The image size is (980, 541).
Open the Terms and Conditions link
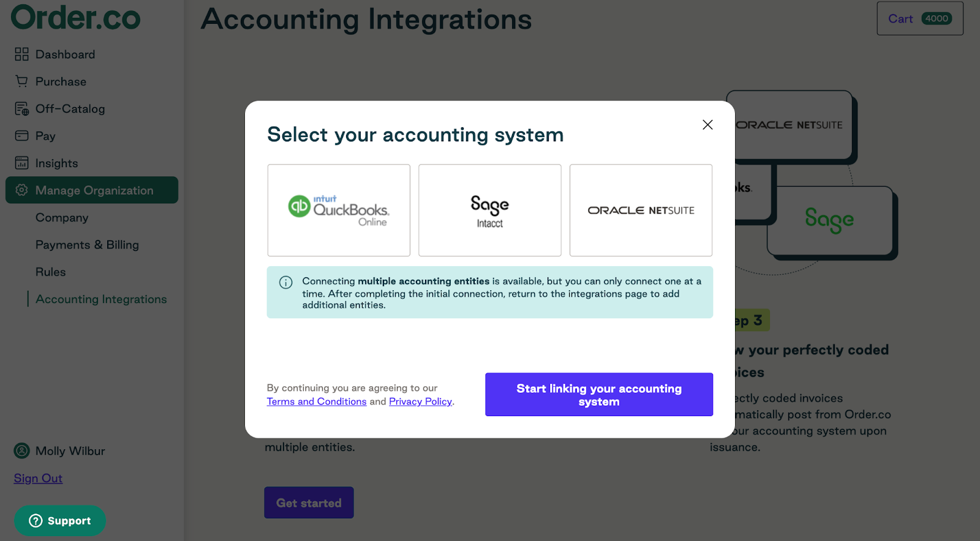[x=316, y=401]
